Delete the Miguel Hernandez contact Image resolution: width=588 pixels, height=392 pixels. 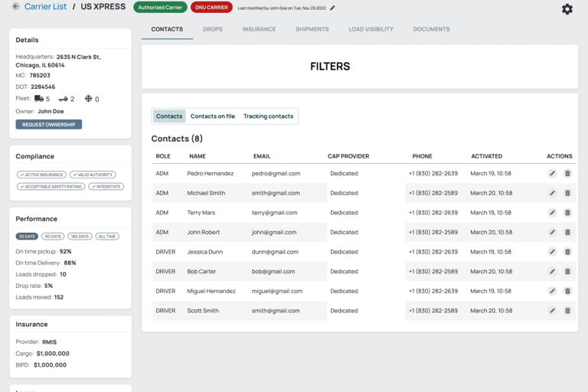[567, 291]
